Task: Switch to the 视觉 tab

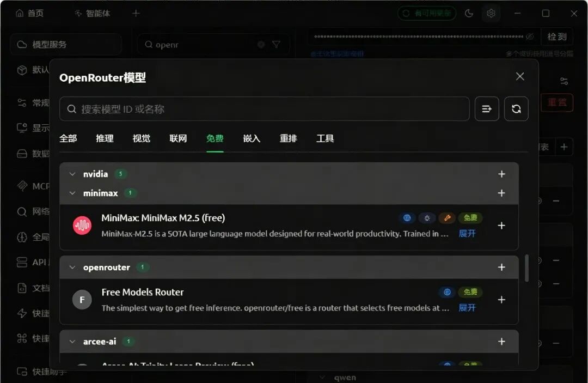Action: [x=142, y=138]
